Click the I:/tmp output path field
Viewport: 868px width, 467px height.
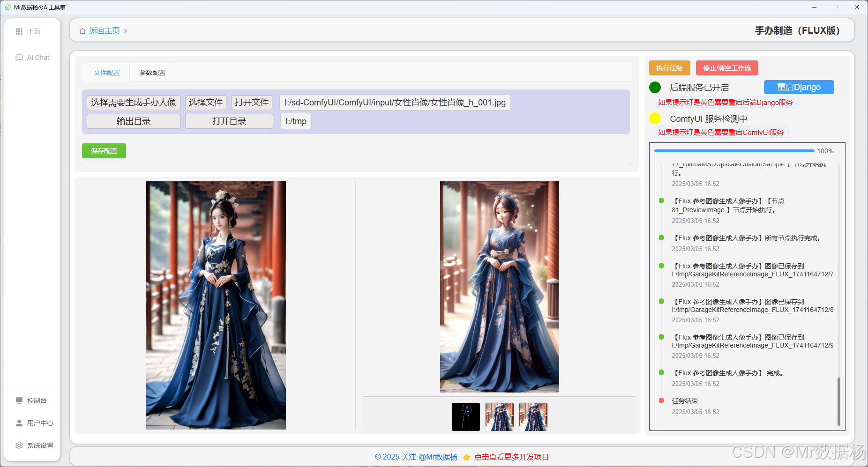pyautogui.click(x=296, y=121)
